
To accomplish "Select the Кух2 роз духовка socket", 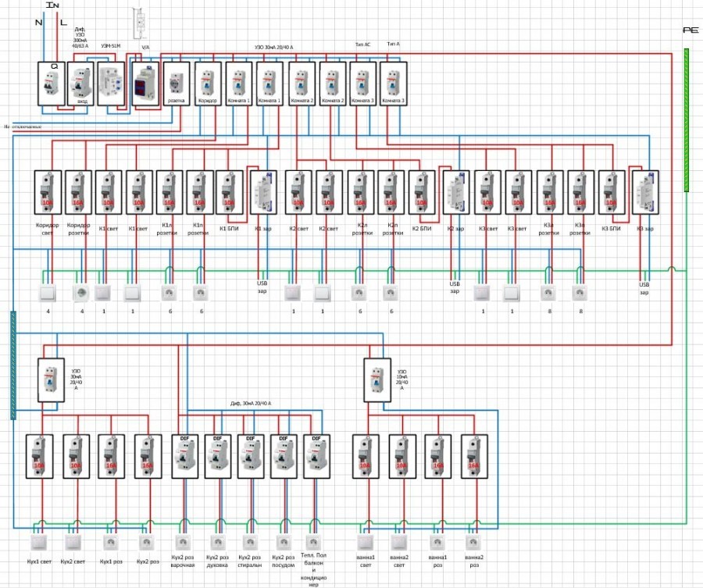I will tap(218, 543).
